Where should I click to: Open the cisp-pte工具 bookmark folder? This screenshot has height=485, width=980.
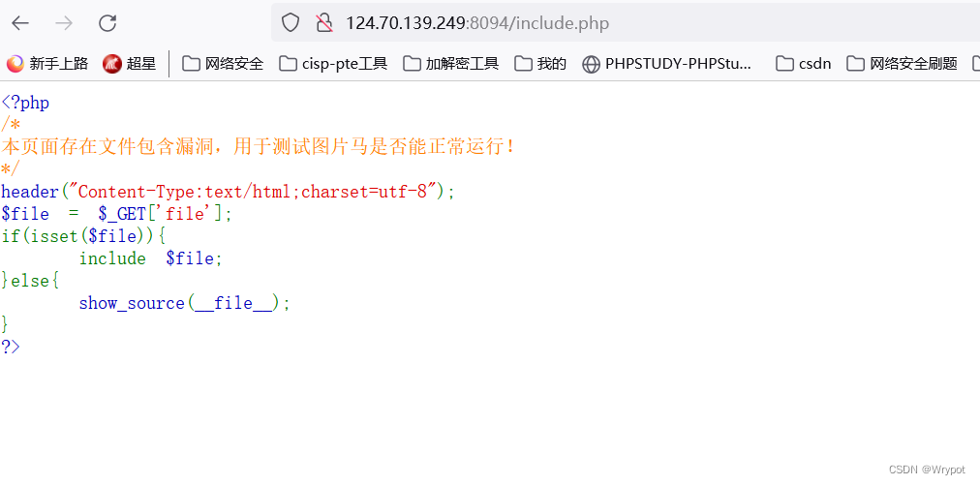(x=333, y=63)
